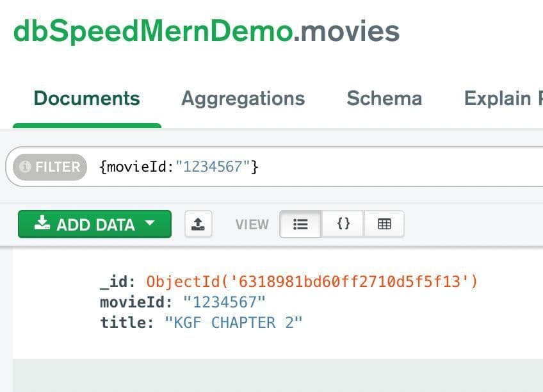Click the info icon in the FILTER badge
543x392 pixels.
[x=26, y=167]
